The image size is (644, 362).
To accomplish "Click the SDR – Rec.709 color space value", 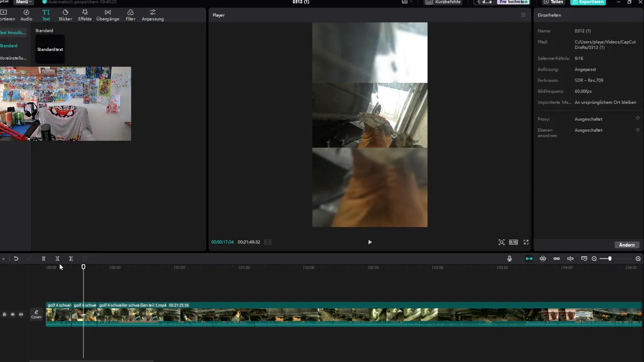I will (589, 80).
